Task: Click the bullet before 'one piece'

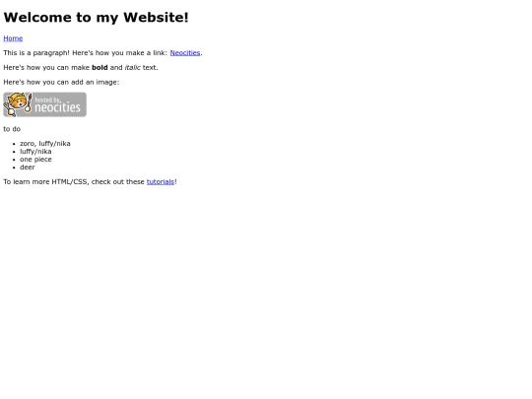Action: click(14, 160)
